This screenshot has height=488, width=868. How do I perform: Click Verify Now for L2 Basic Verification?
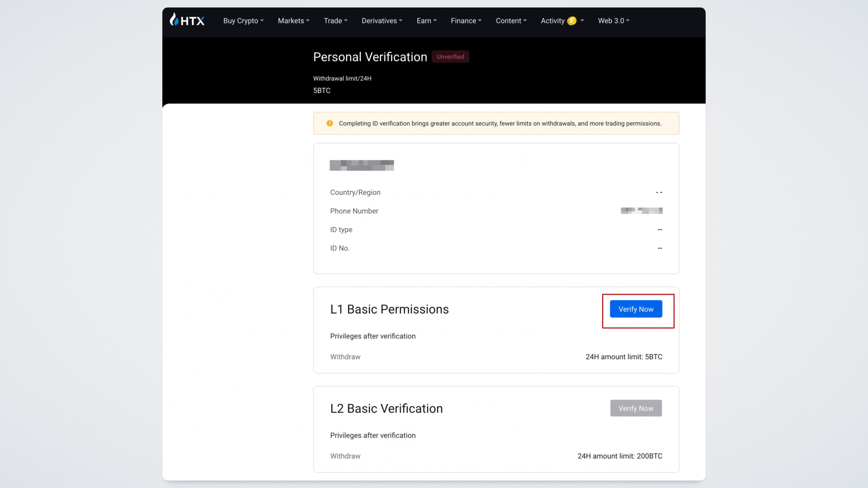point(636,408)
